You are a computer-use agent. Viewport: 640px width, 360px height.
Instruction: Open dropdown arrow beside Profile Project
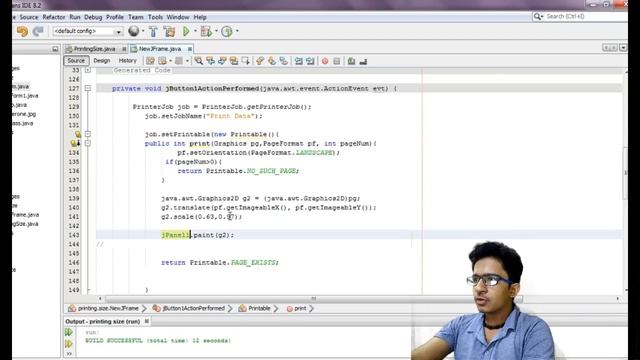(237, 31)
